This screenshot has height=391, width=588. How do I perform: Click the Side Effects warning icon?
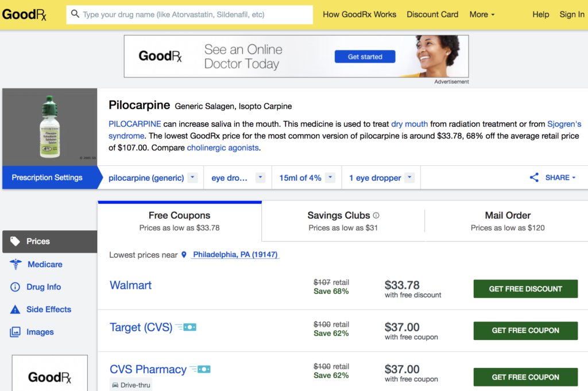[x=16, y=309]
